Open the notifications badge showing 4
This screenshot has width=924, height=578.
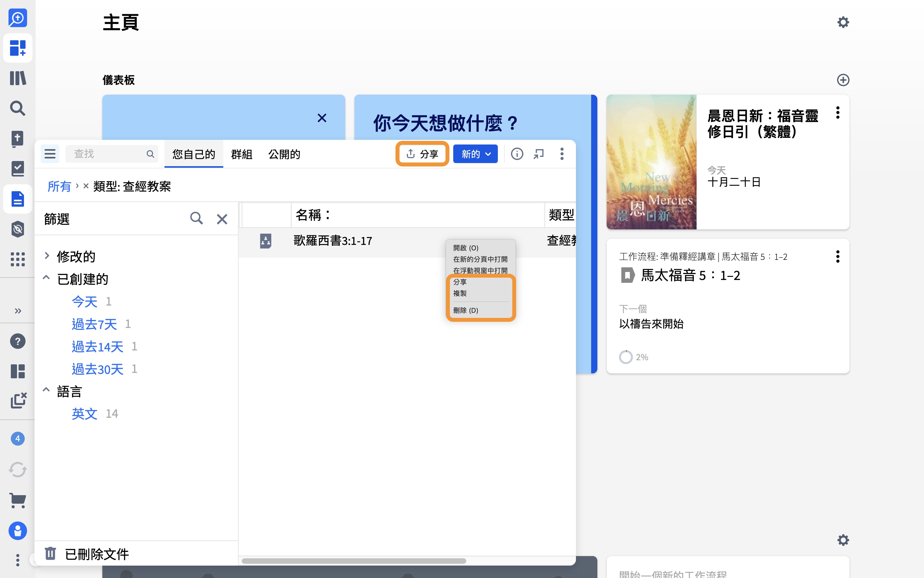[18, 438]
